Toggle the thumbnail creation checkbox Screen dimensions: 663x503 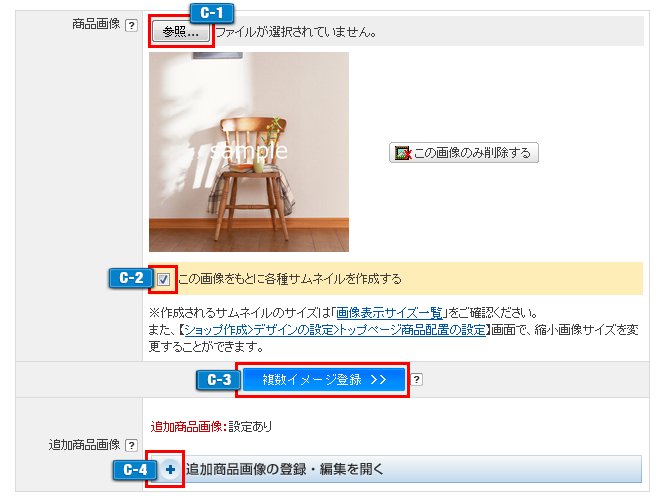click(x=163, y=279)
